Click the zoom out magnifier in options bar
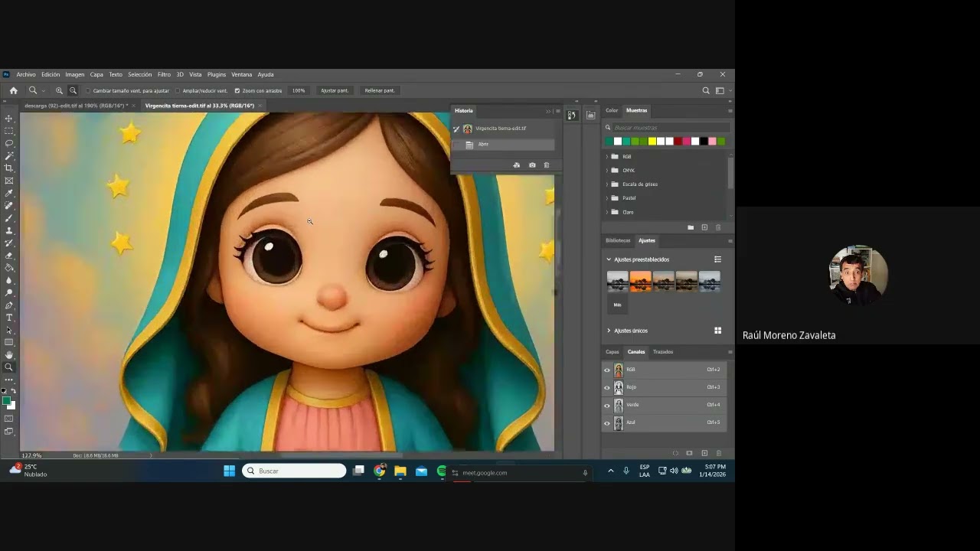This screenshot has width=980, height=551. pyautogui.click(x=73, y=90)
